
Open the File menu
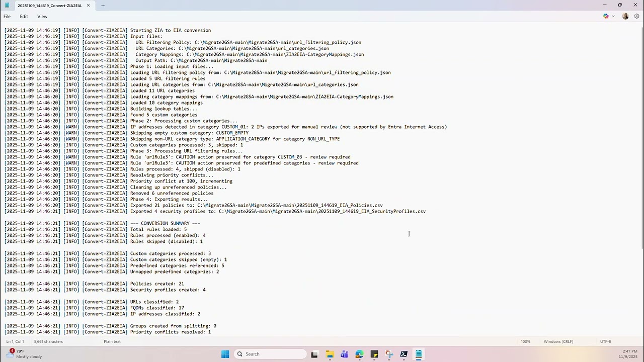[x=7, y=17]
